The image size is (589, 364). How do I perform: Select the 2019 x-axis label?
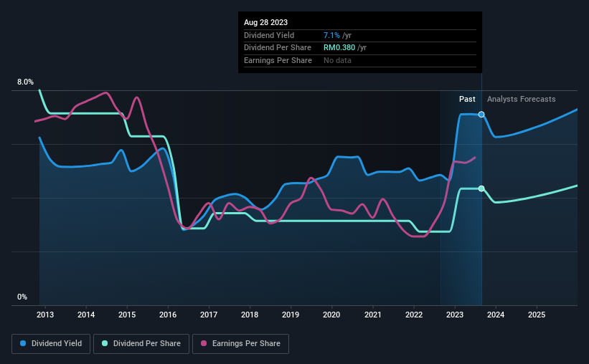pos(291,315)
